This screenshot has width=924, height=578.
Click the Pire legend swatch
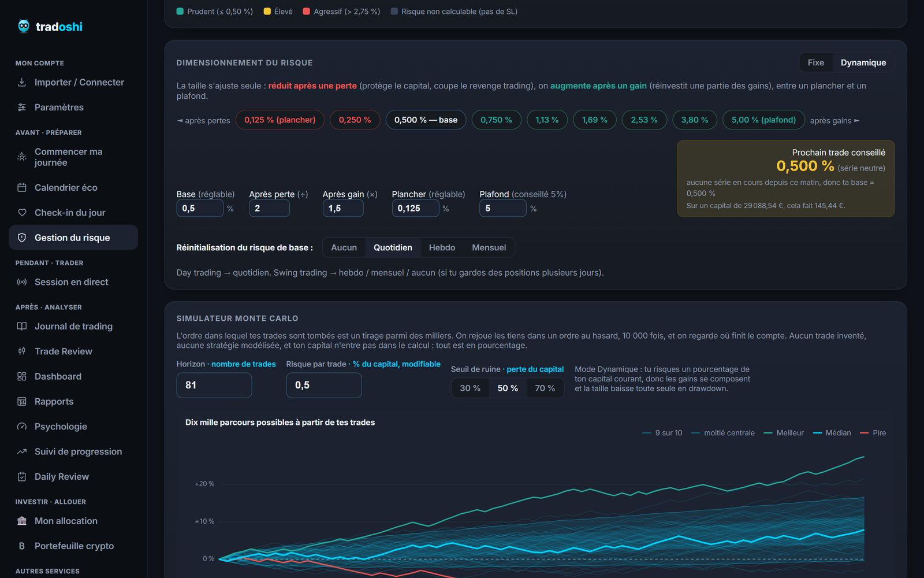point(865,433)
